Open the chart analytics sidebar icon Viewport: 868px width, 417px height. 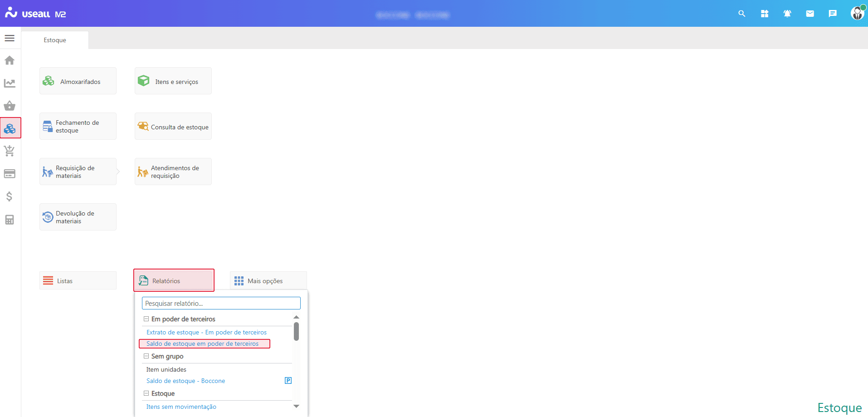[x=10, y=83]
